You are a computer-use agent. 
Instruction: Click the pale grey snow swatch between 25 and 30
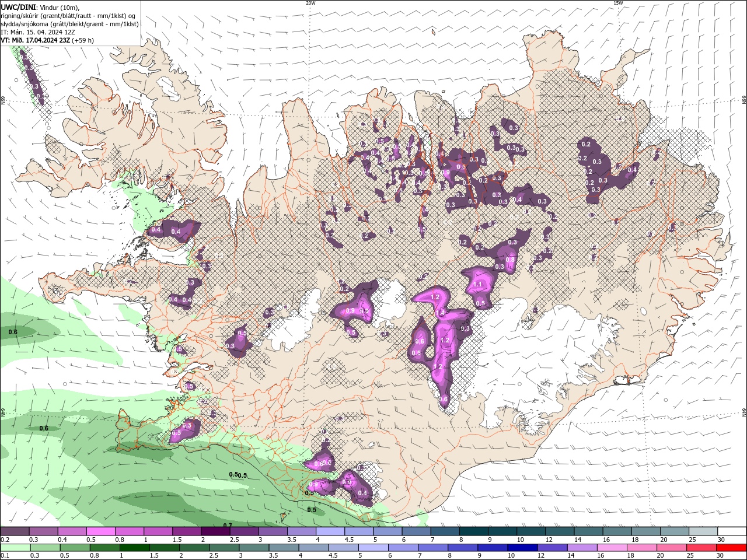pyautogui.click(x=703, y=531)
